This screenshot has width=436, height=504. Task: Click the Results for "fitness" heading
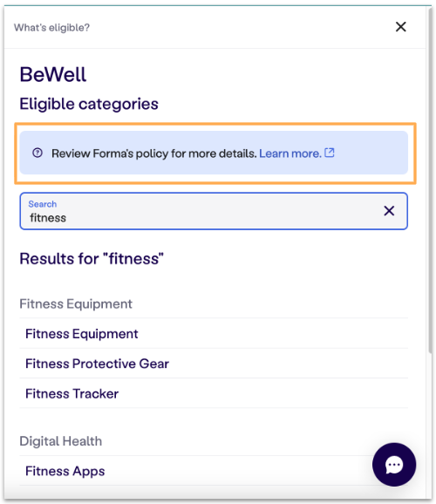pyautogui.click(x=92, y=258)
